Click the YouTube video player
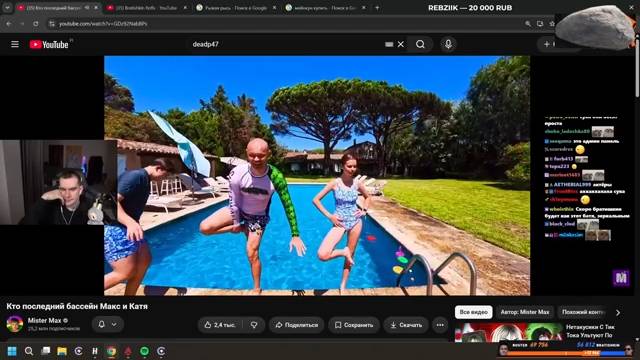The image size is (640, 360). (317, 176)
